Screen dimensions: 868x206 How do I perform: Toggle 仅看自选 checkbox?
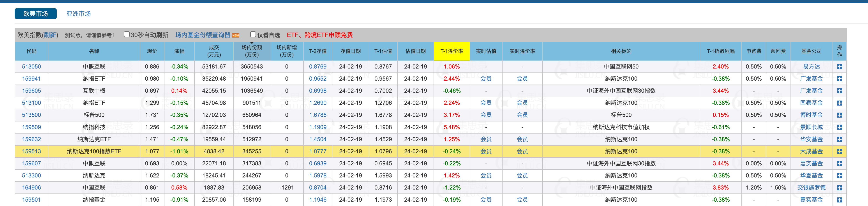pyautogui.click(x=253, y=34)
